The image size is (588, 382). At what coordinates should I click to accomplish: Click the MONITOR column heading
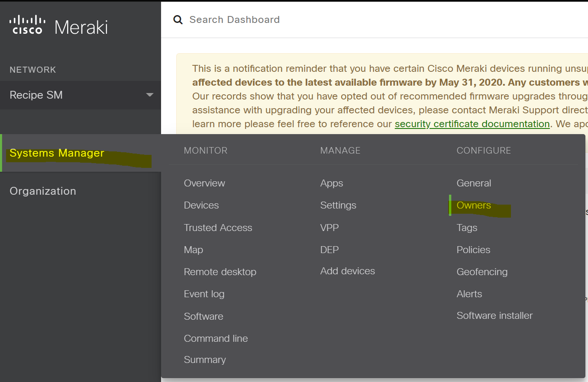click(206, 151)
